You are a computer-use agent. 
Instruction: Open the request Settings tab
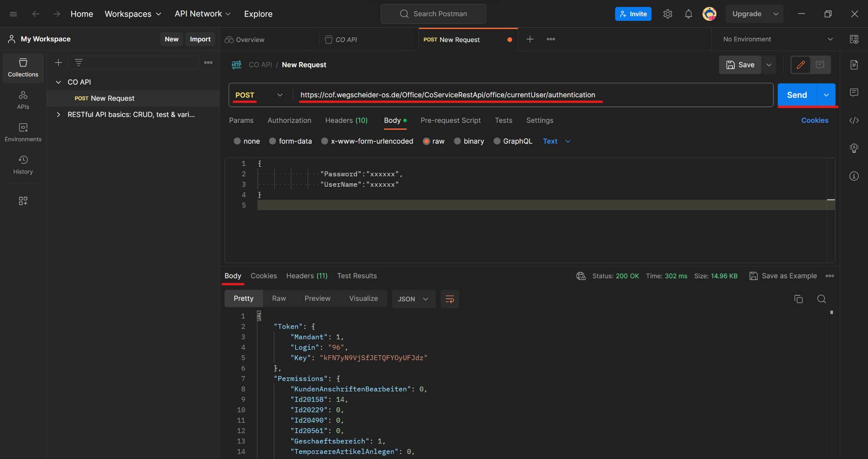coord(539,120)
